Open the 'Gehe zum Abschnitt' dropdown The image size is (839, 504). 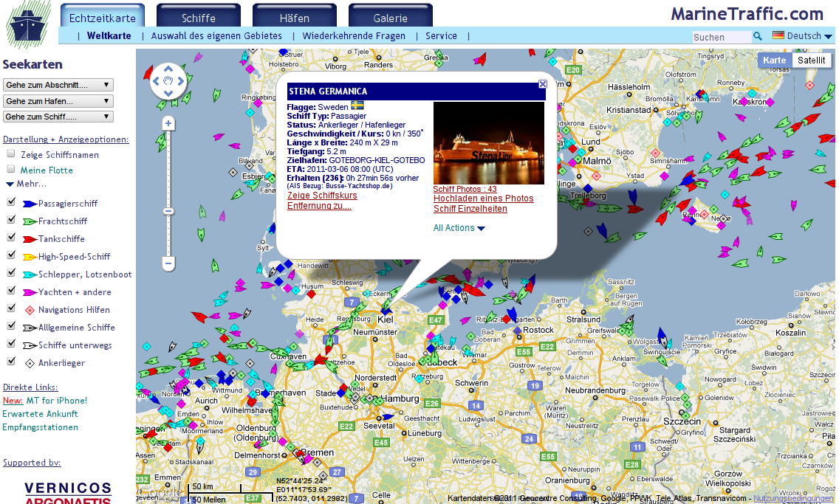[58, 85]
